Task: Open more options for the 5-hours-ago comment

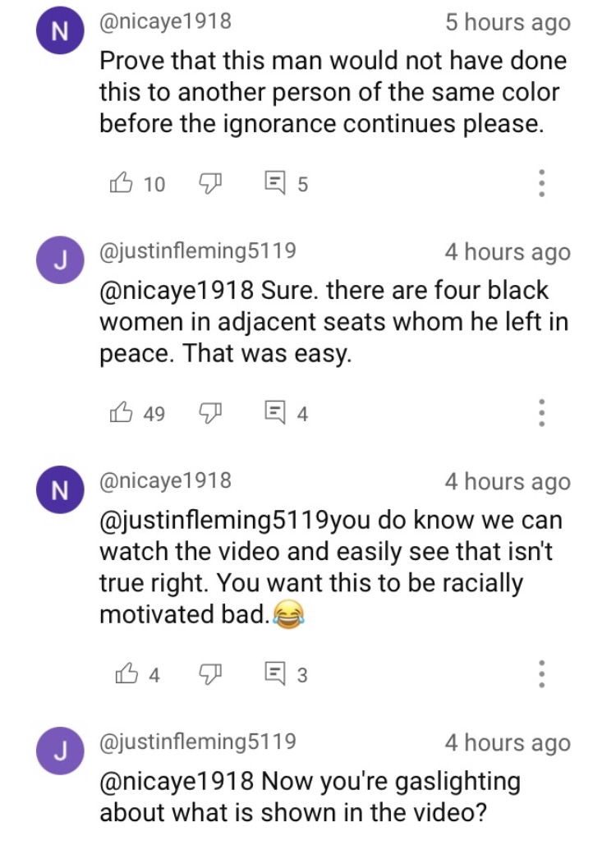Action: click(541, 183)
